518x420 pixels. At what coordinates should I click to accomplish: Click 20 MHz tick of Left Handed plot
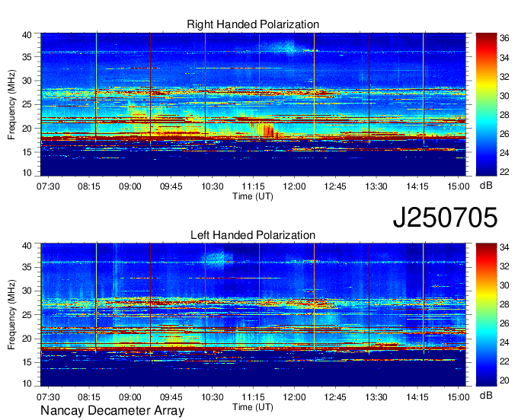coord(27,339)
